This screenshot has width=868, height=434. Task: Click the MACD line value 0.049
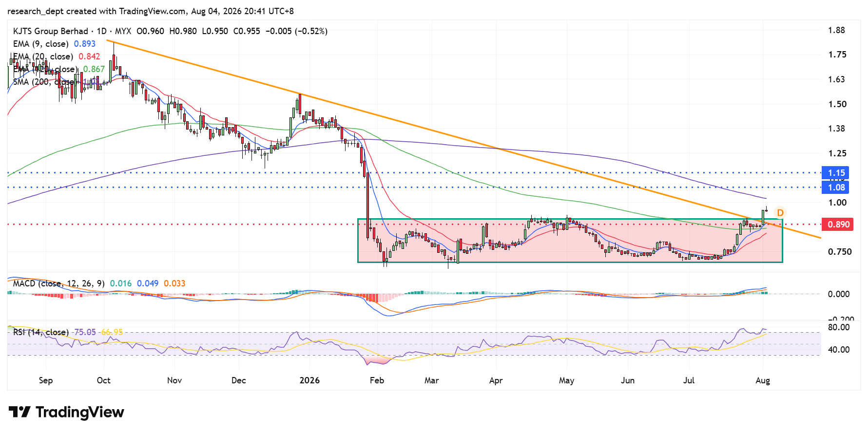pos(148,283)
